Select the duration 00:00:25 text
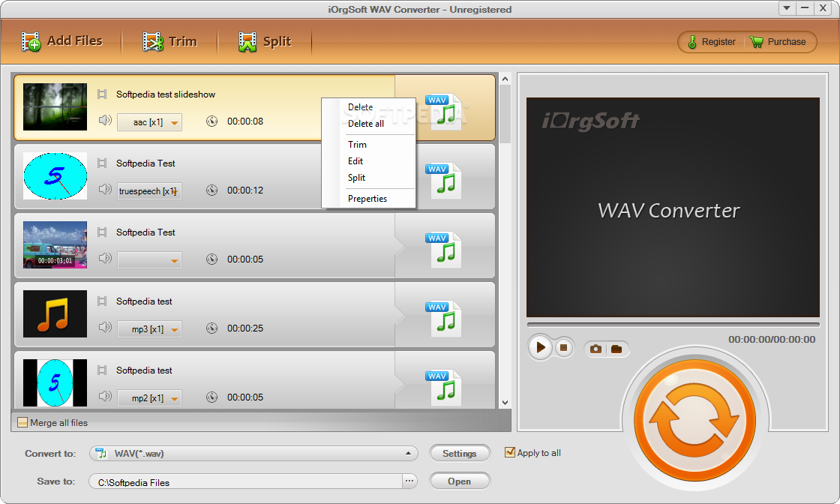Viewport: 840px width, 504px height. pos(245,328)
